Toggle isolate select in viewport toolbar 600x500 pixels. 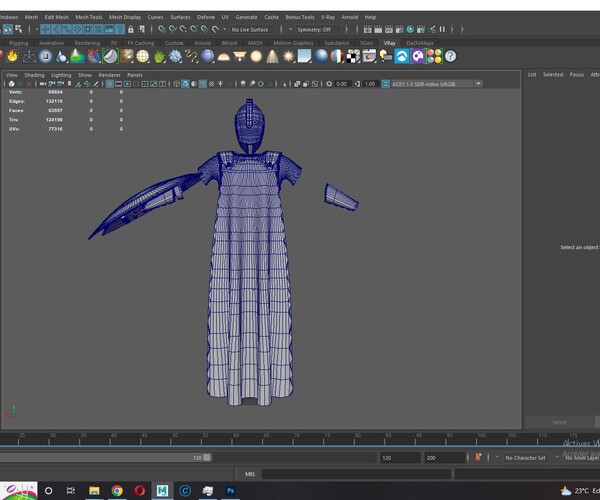[284, 84]
